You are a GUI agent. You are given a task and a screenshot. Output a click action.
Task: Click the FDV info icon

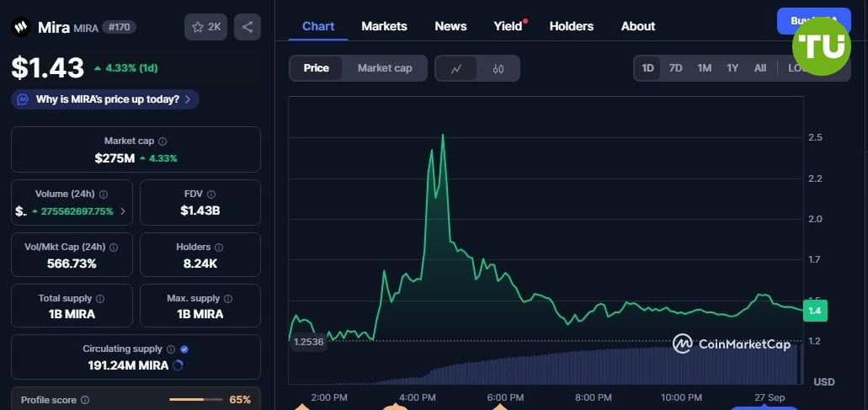click(211, 194)
